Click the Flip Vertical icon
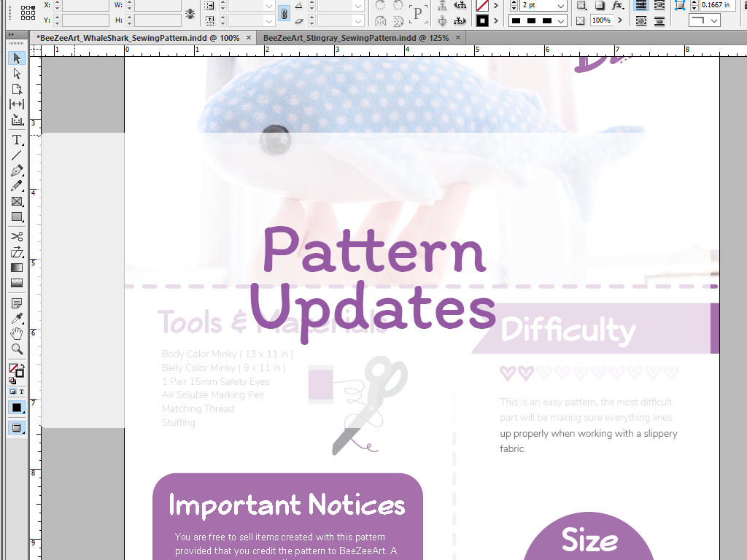This screenshot has width=747, height=560. point(398,21)
